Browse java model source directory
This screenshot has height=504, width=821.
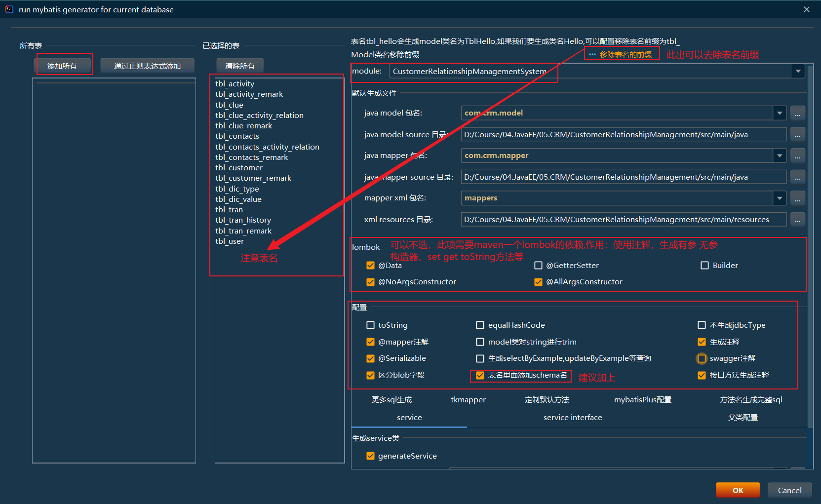click(797, 134)
